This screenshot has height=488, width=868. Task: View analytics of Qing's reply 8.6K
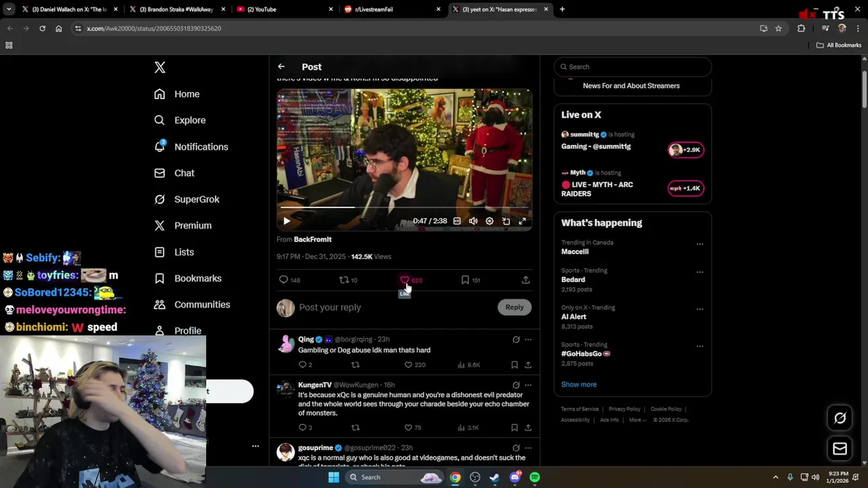click(469, 365)
